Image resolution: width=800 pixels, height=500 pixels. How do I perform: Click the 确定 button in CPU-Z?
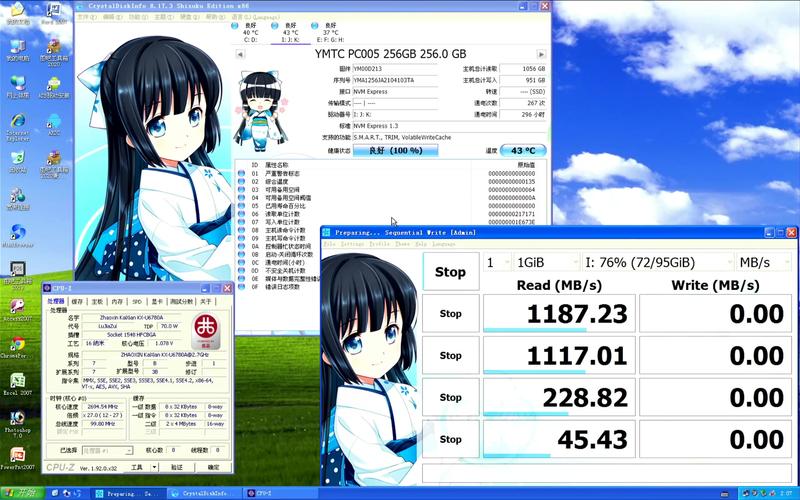pyautogui.click(x=210, y=467)
